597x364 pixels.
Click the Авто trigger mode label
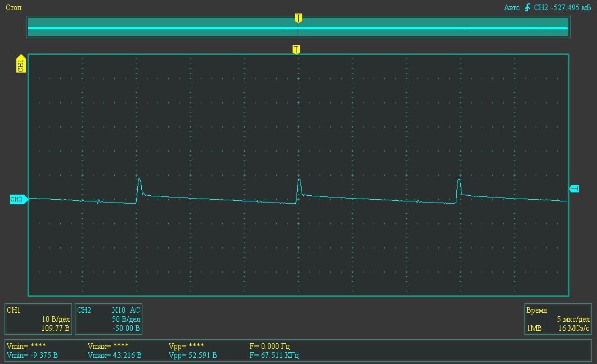coord(512,8)
